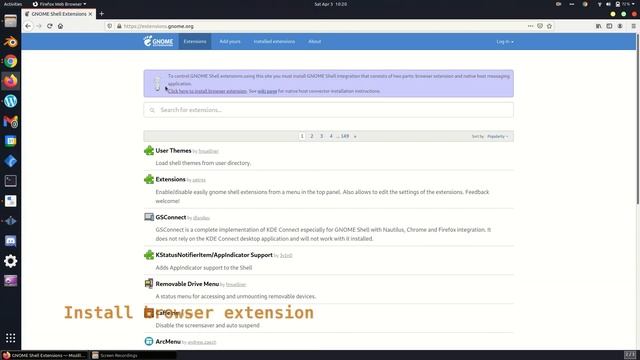The image size is (640, 360).
Task: Focus the Search for extensions field
Action: (x=329, y=110)
